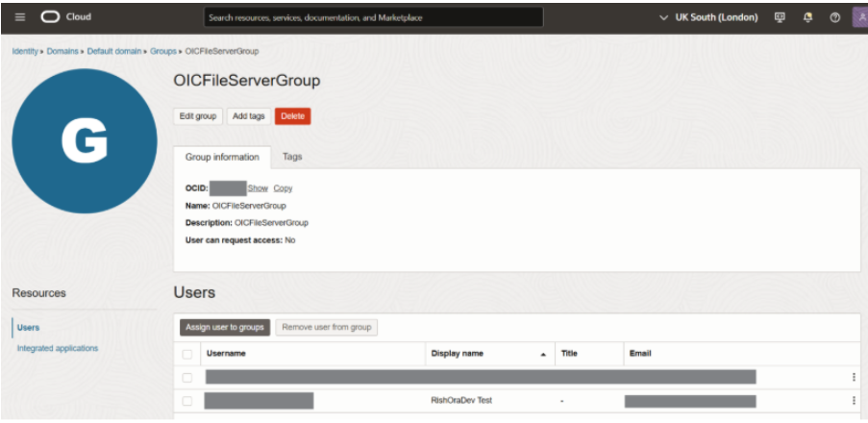868x423 pixels.
Task: Click Show link next to OCID
Action: 258,188
